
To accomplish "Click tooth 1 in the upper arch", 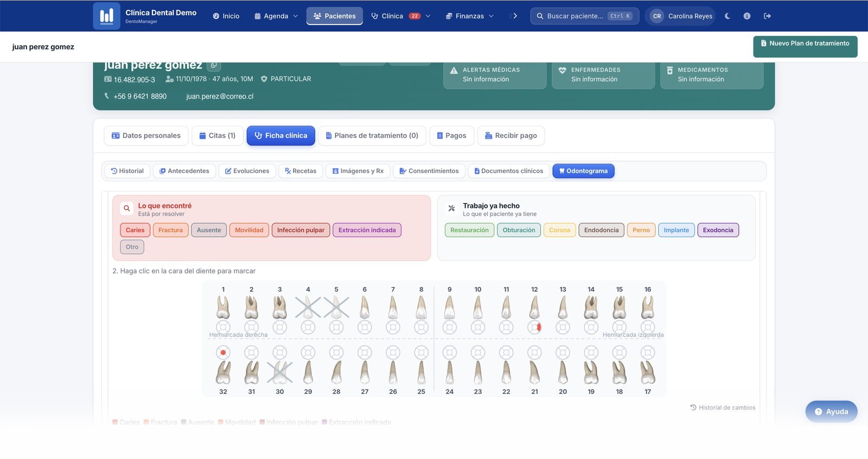I will pyautogui.click(x=223, y=307).
